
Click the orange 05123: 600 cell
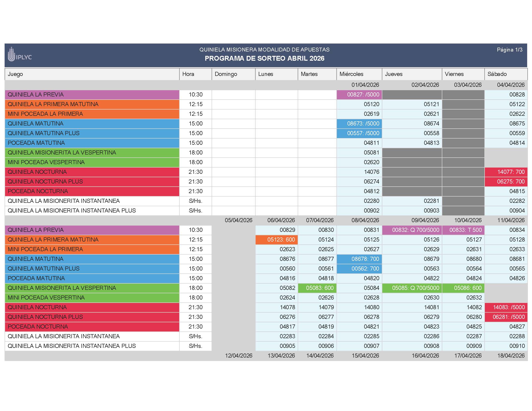pos(276,240)
